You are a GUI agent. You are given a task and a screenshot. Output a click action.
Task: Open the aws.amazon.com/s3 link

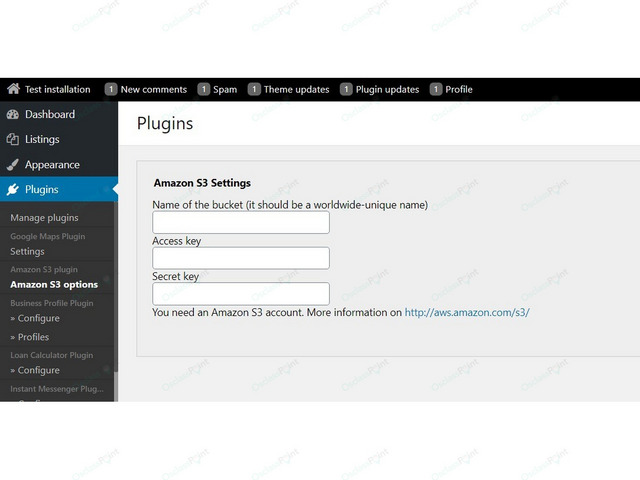pyautogui.click(x=467, y=313)
